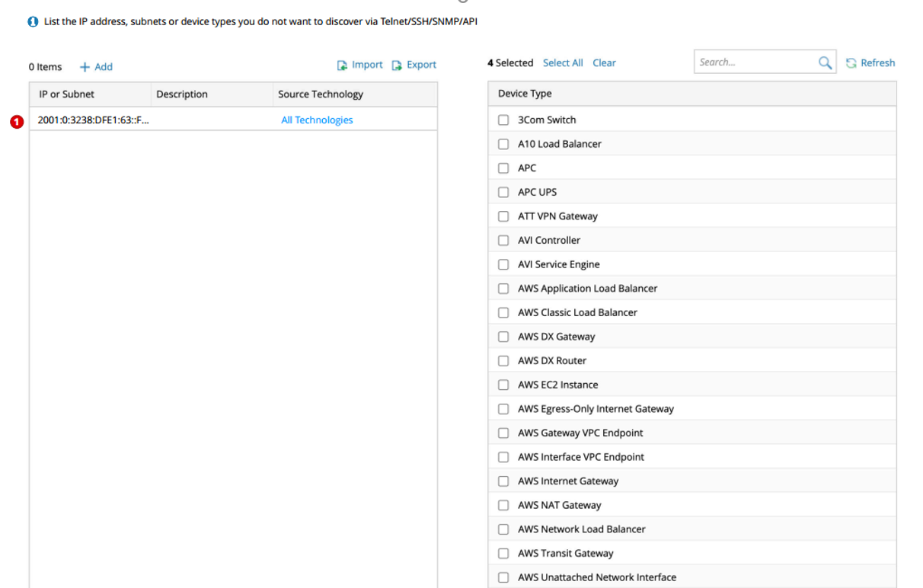923x588 pixels.
Task: Click the Source Technology column header
Action: [355, 94]
